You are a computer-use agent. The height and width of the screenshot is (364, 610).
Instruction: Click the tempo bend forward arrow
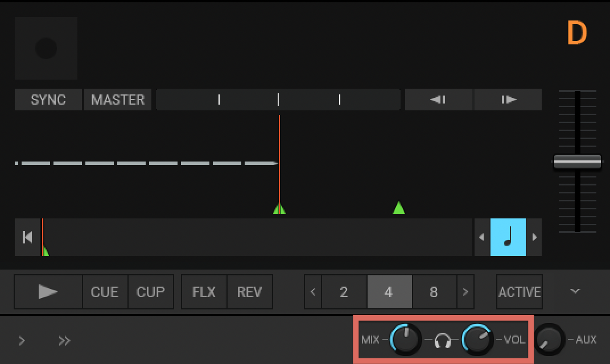pyautogui.click(x=508, y=100)
